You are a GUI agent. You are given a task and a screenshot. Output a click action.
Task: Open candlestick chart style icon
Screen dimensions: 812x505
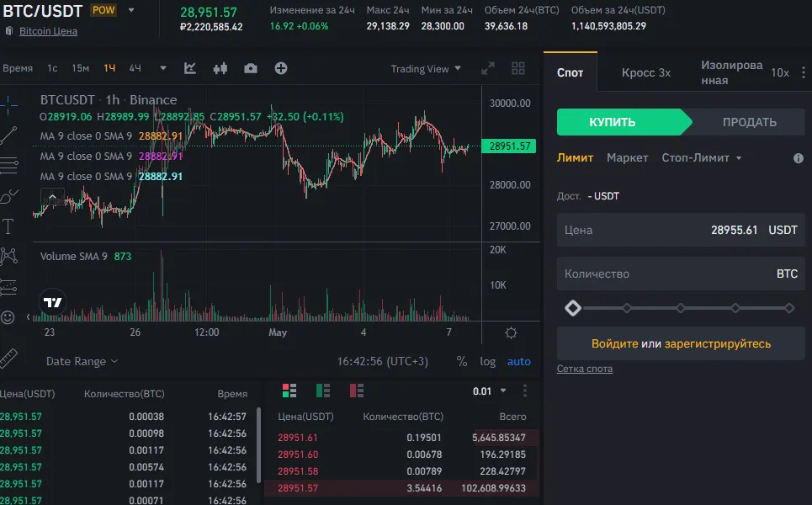point(220,68)
